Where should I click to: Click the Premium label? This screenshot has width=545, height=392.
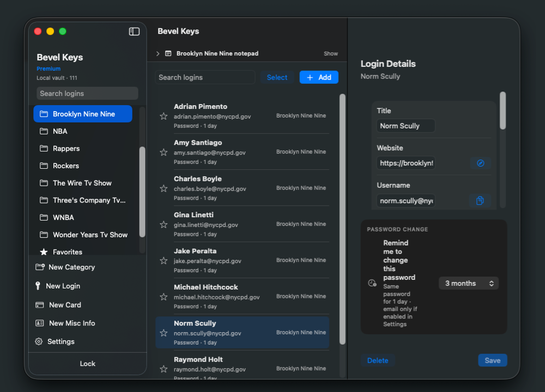point(49,69)
